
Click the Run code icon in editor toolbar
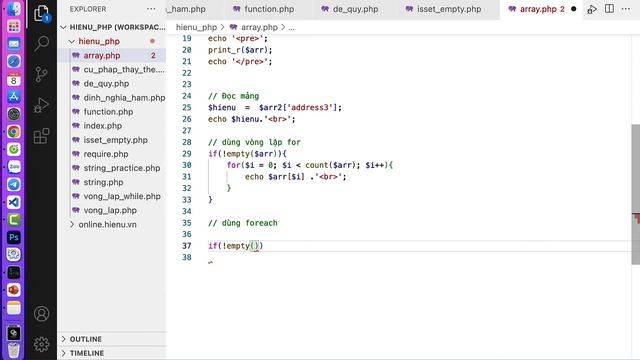(591, 9)
